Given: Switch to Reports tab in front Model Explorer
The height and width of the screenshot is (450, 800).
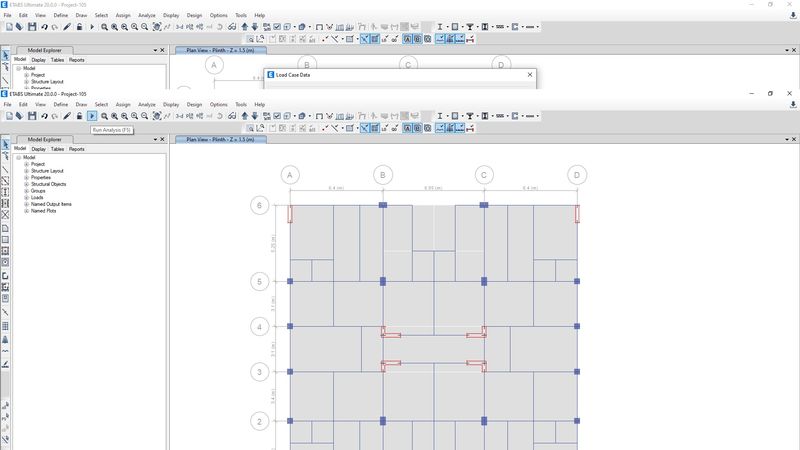Looking at the screenshot, I should [x=77, y=149].
